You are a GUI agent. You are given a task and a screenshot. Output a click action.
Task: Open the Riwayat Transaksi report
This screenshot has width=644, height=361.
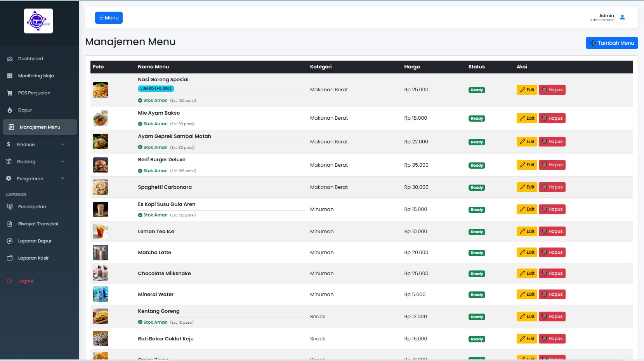coord(38,224)
